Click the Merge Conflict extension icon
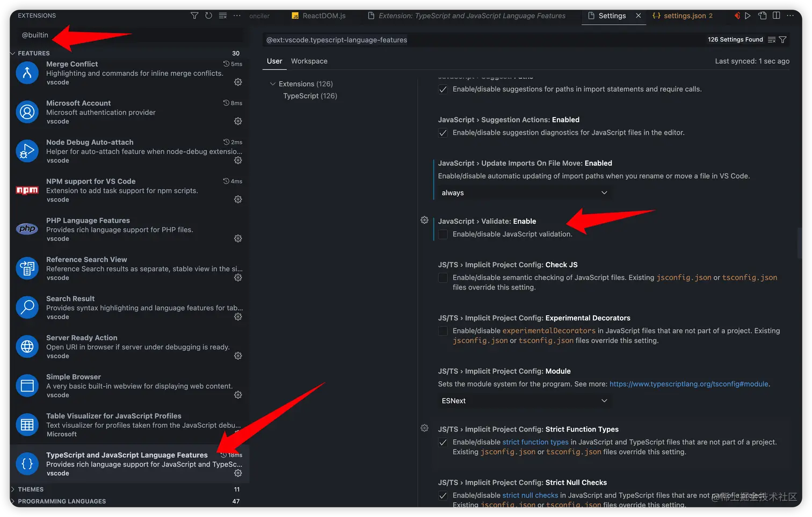This screenshot has width=812, height=517. coord(27,72)
